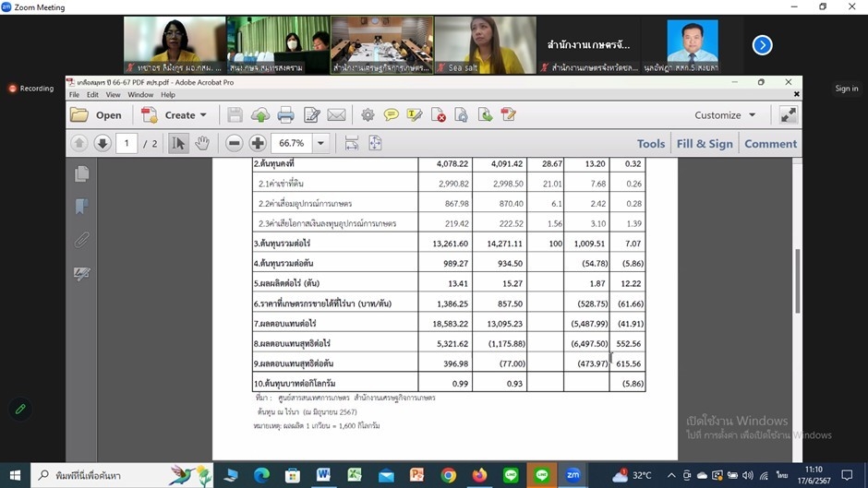Select the Hand pan tool

(x=202, y=143)
